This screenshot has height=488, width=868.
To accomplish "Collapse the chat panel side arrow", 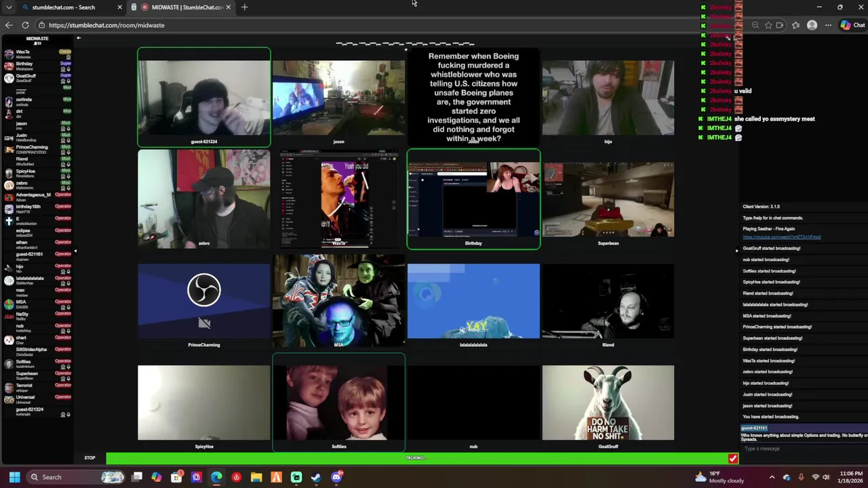I will [736, 251].
